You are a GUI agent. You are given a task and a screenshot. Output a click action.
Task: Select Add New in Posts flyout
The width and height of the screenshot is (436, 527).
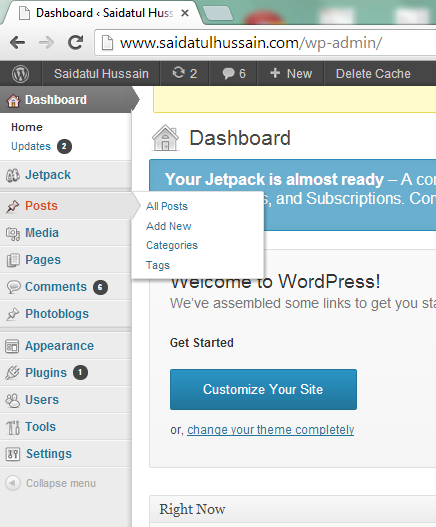[x=169, y=226]
